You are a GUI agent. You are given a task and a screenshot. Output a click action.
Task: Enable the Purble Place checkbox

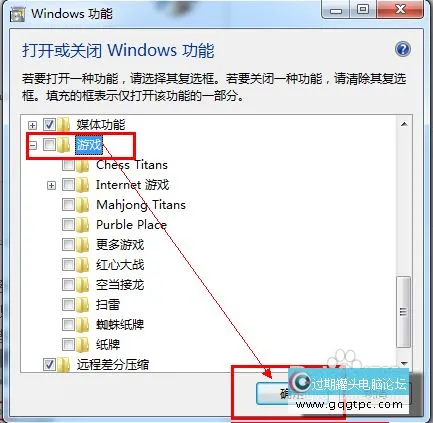point(68,225)
